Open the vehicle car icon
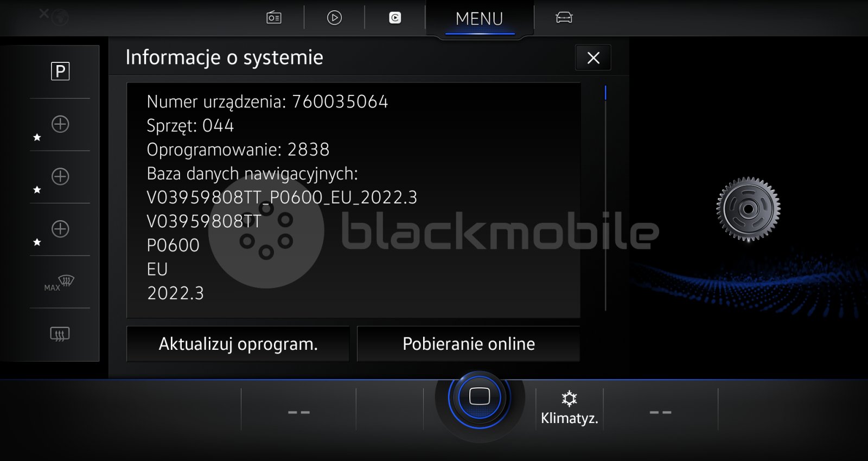868x461 pixels. [564, 18]
